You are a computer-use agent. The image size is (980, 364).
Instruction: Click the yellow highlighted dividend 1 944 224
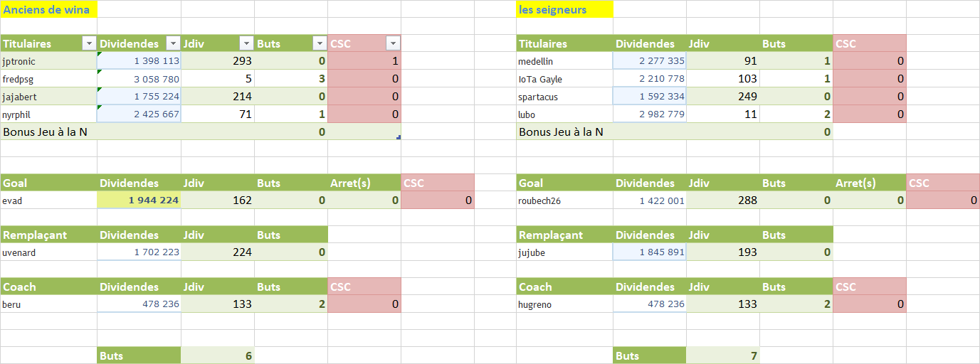[139, 200]
